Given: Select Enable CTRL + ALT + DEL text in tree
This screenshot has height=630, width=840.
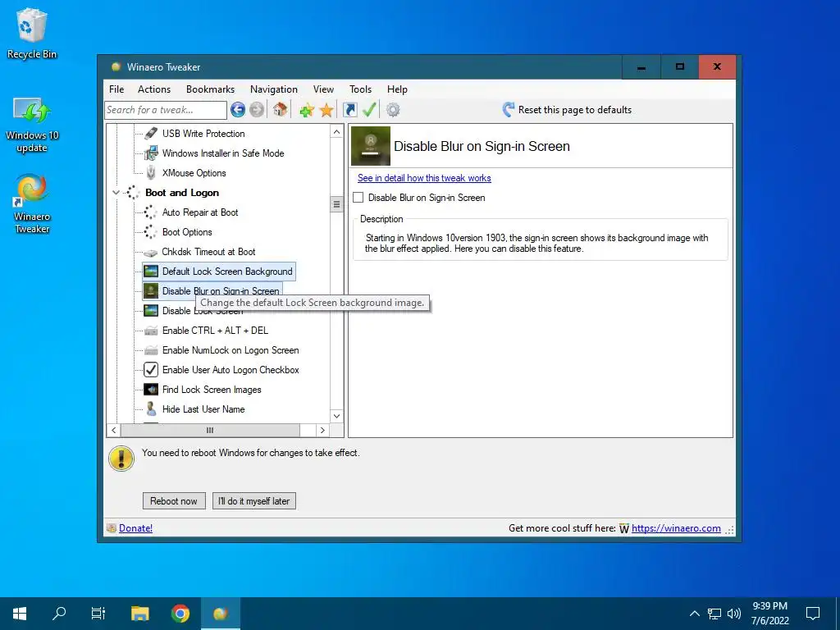Looking at the screenshot, I should [216, 331].
